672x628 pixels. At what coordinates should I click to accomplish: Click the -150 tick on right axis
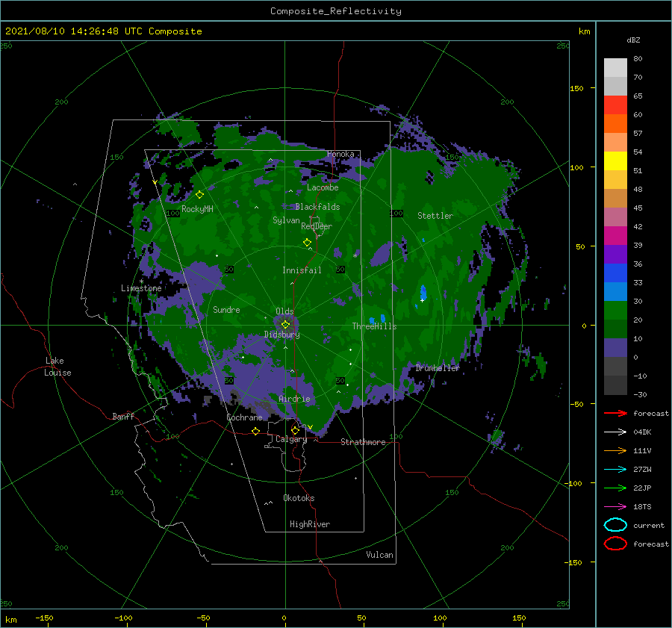[573, 562]
